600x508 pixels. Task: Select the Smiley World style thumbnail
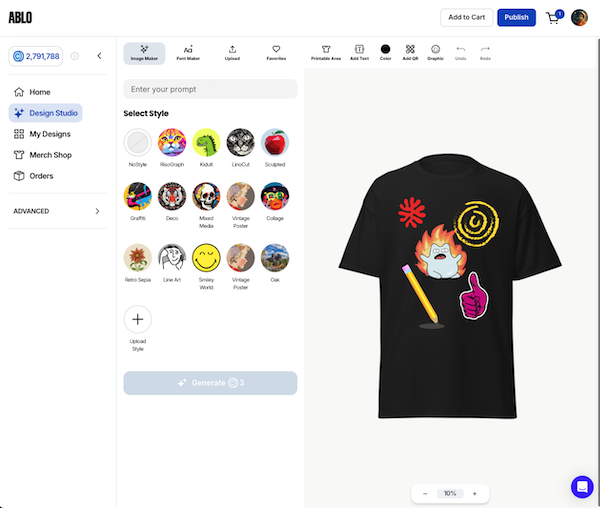pos(206,259)
